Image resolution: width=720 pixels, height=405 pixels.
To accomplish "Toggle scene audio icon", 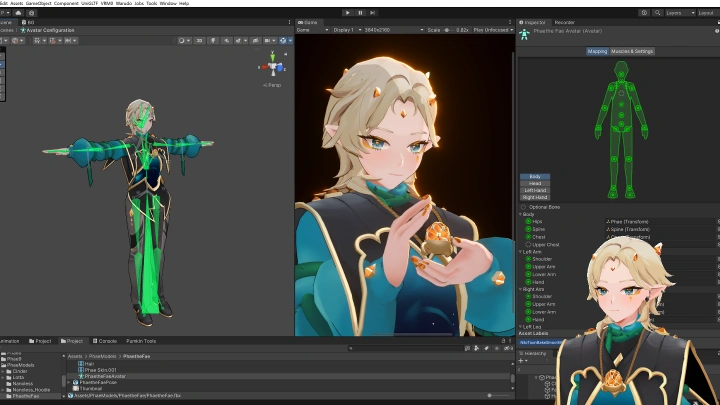I will click(x=226, y=40).
